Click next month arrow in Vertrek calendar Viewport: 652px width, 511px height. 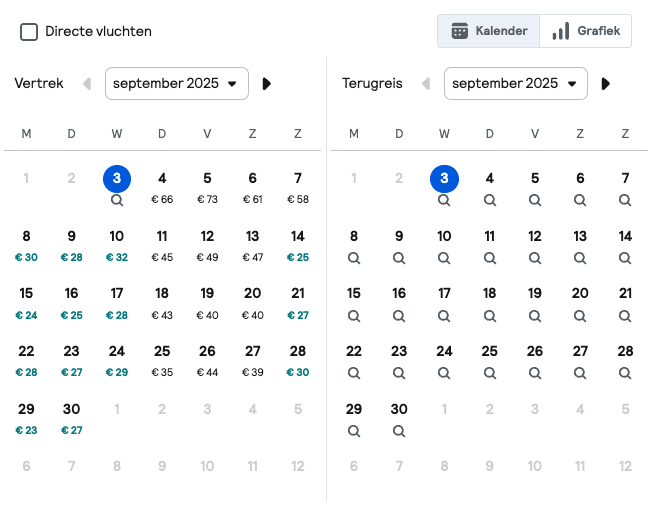[x=267, y=84]
